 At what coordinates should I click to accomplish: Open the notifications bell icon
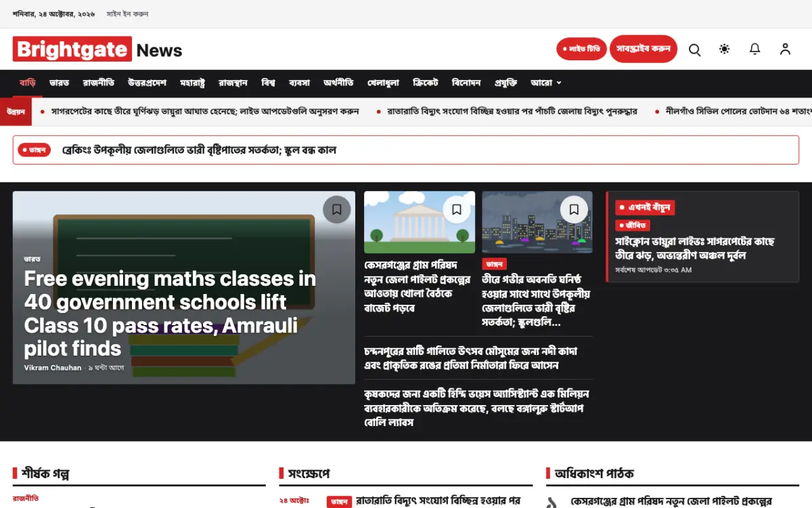click(x=754, y=49)
